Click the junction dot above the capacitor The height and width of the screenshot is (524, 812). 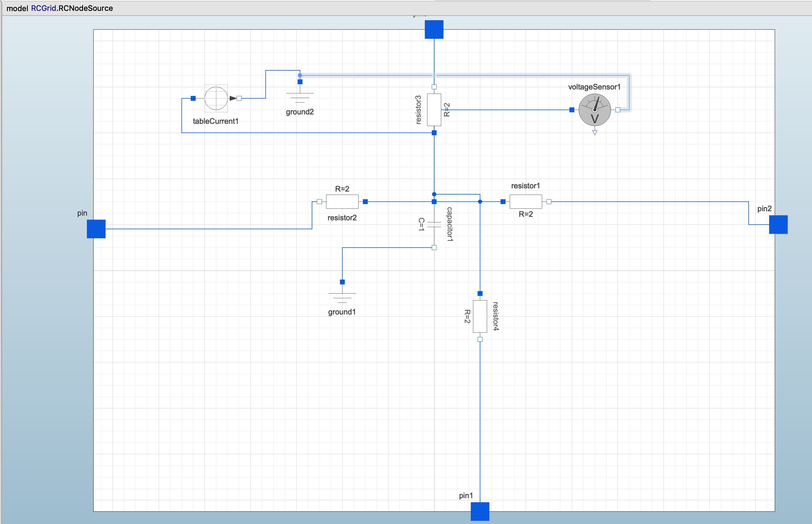pos(434,194)
